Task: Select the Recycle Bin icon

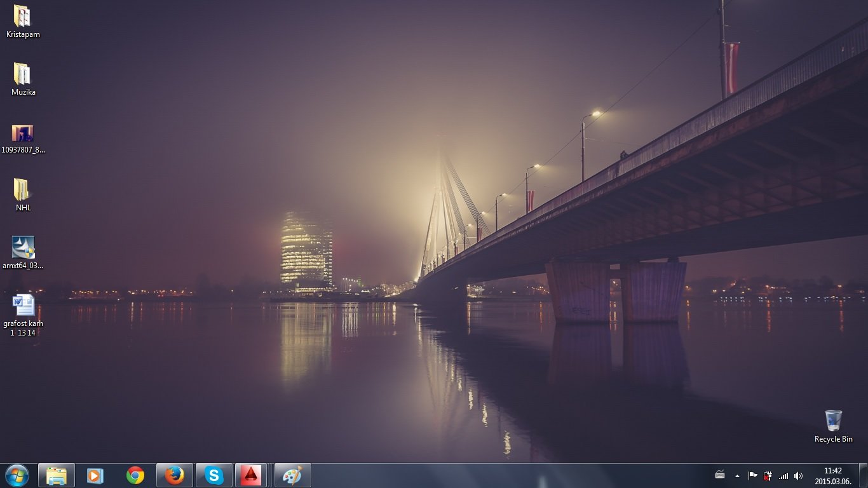Action: click(833, 426)
